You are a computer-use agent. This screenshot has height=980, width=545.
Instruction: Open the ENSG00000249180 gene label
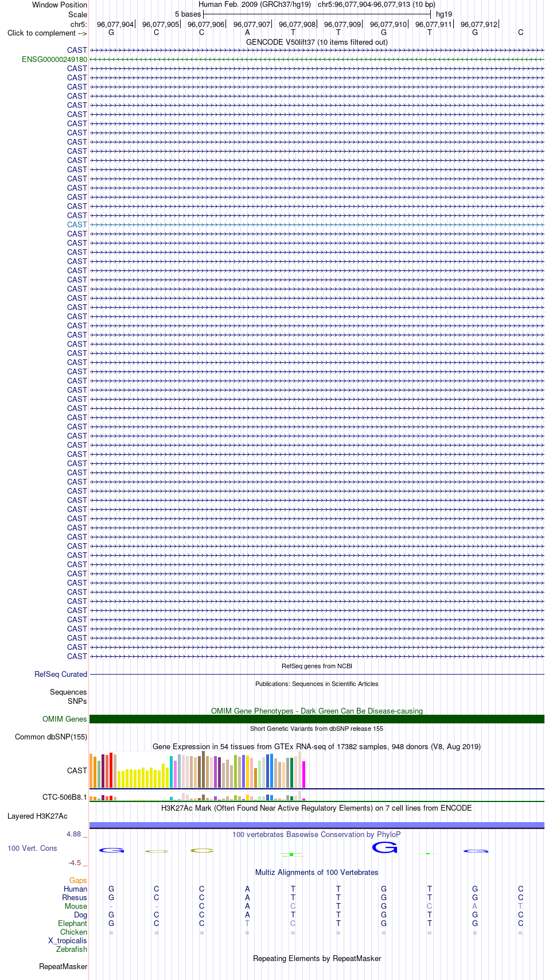coord(54,59)
